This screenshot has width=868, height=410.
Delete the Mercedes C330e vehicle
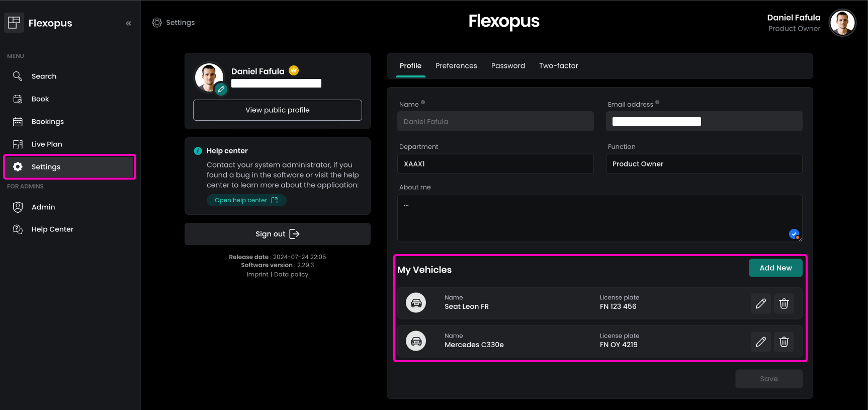click(x=784, y=342)
